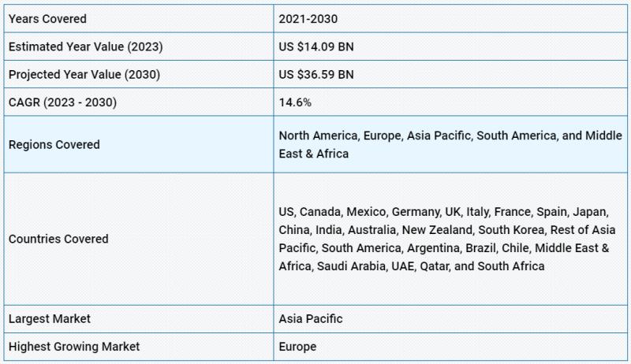Select the US $14.09 BN value

coord(316,46)
